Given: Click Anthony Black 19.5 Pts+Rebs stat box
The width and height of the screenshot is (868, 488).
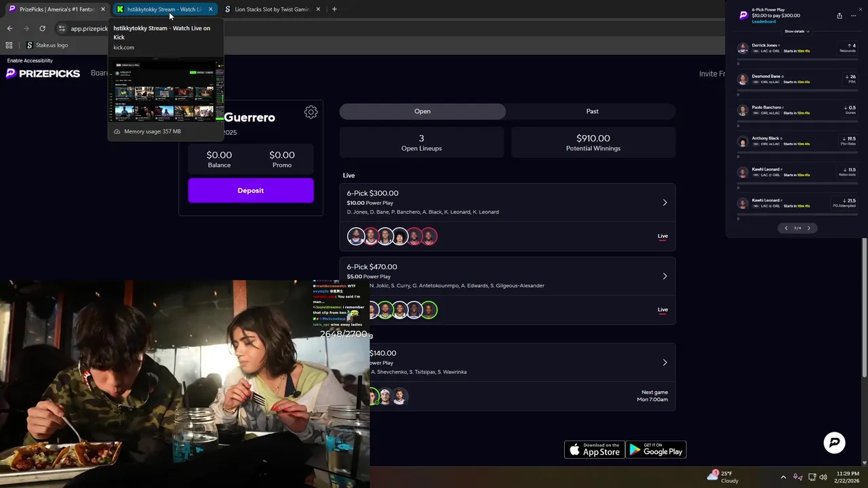Looking at the screenshot, I should click(x=848, y=142).
